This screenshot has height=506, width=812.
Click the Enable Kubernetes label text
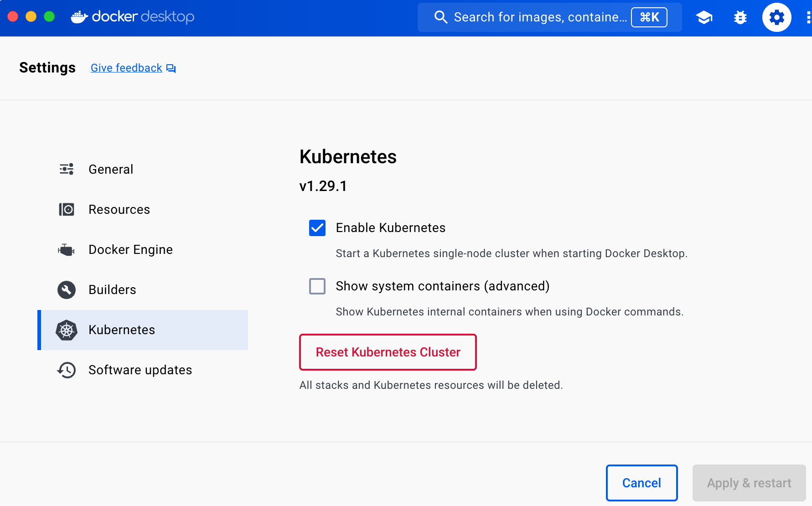pos(391,227)
